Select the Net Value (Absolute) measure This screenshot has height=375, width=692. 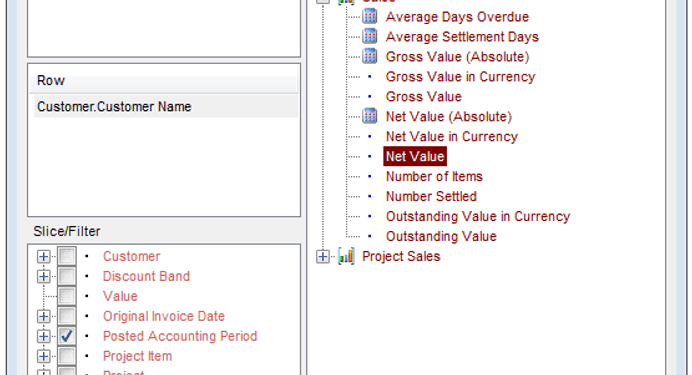tap(449, 116)
